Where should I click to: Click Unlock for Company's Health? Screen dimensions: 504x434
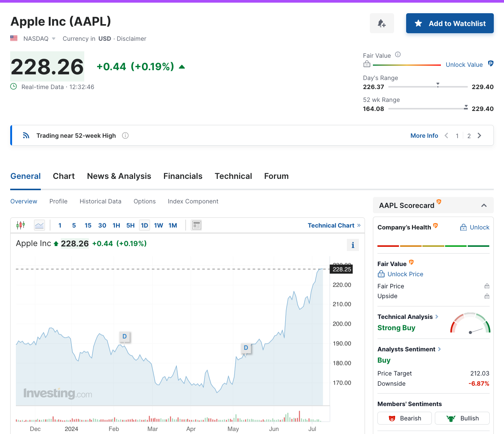(475, 227)
